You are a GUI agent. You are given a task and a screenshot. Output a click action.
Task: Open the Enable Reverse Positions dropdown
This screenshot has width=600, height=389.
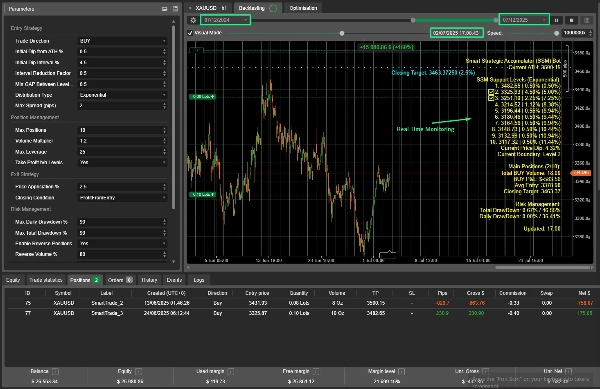click(x=122, y=243)
